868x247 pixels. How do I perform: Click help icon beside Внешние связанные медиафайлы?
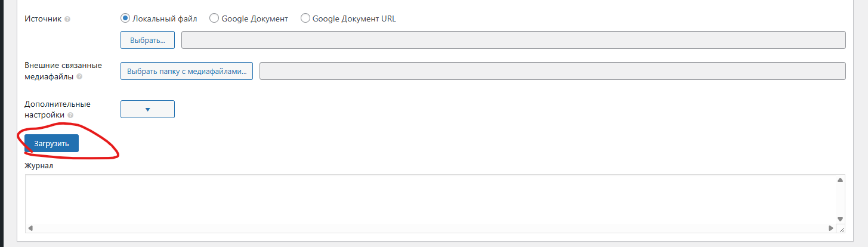[79, 76]
